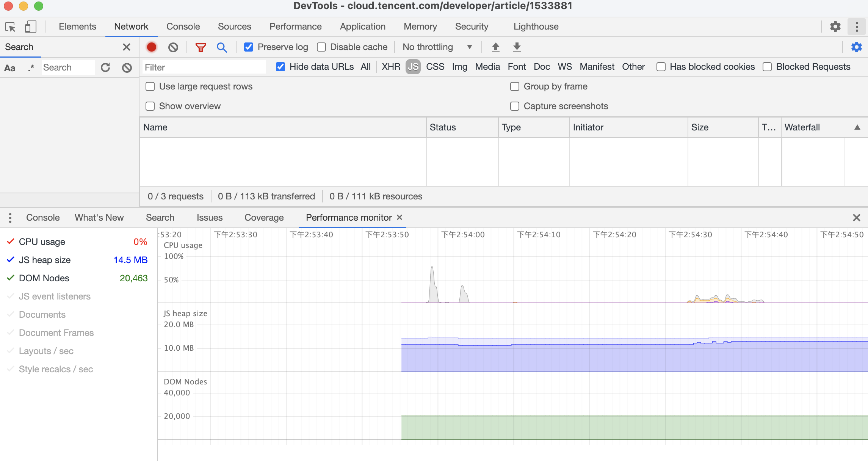Enable Capture screenshots option
868x461 pixels.
click(515, 106)
